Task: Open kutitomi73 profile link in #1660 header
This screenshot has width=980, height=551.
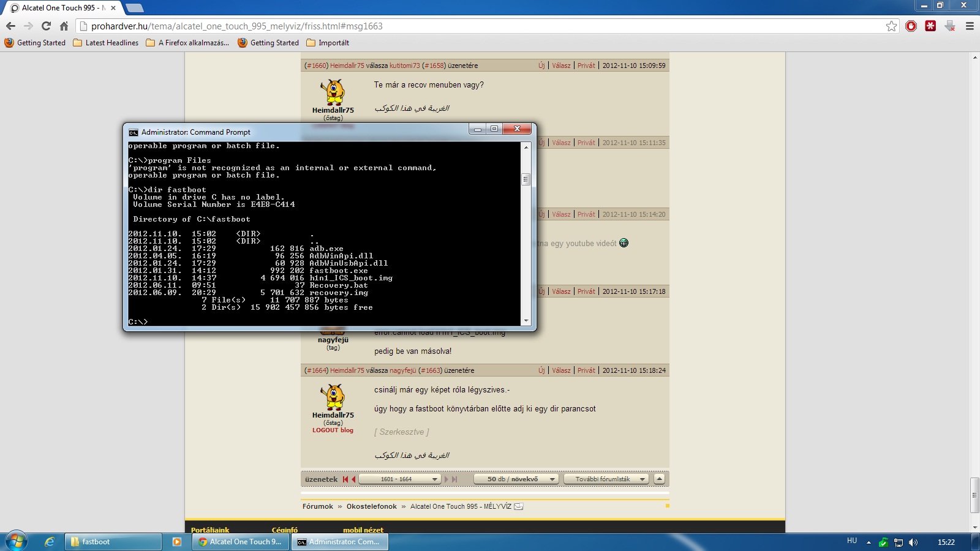Action: coord(405,66)
